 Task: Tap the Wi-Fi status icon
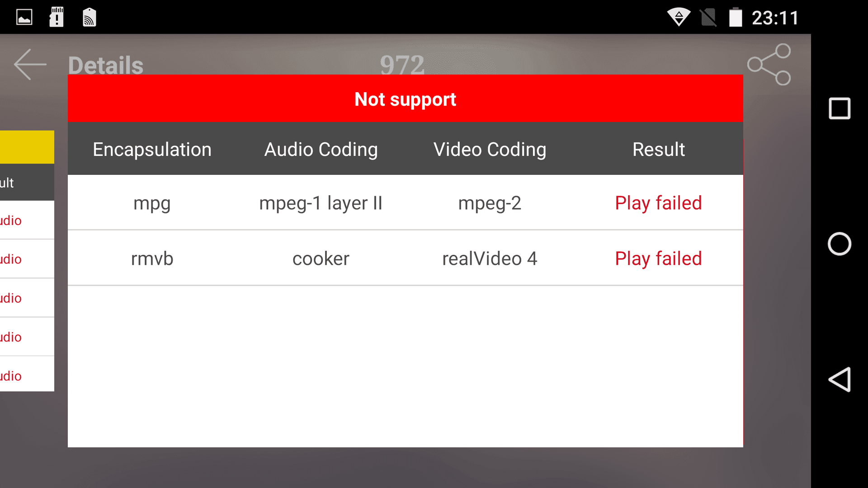click(679, 17)
